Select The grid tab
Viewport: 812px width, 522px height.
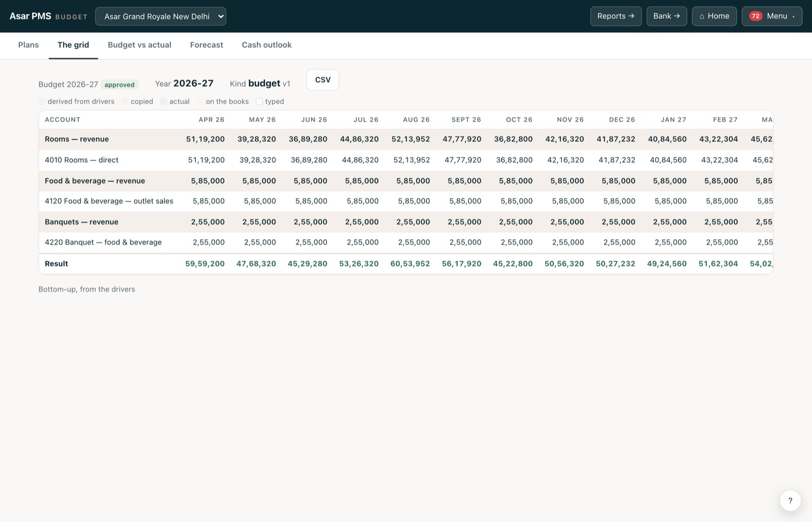(x=73, y=45)
